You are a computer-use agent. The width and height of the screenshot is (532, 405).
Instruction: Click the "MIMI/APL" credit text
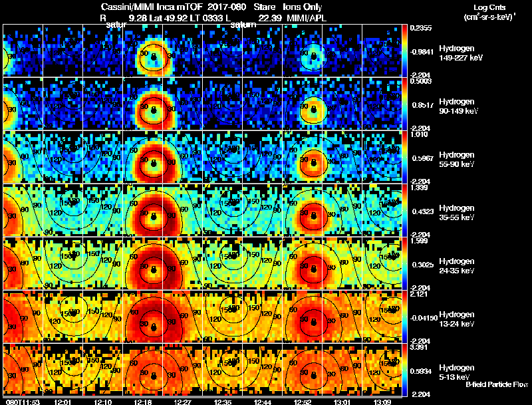(x=307, y=18)
